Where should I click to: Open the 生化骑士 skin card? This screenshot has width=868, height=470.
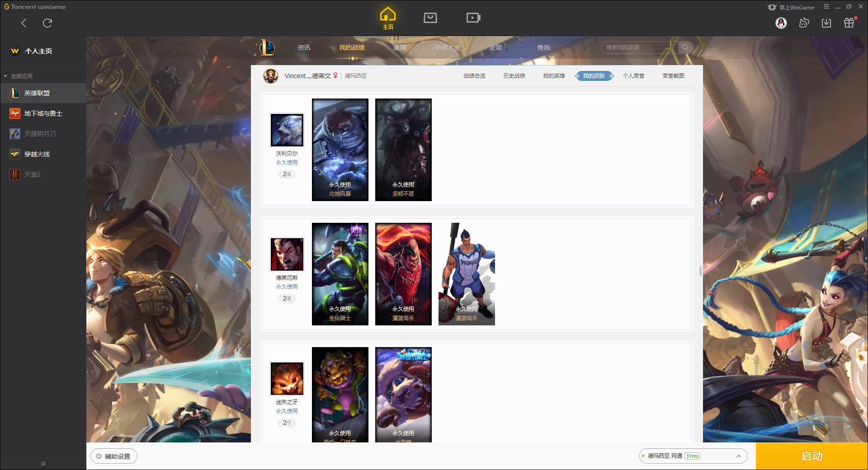point(340,274)
